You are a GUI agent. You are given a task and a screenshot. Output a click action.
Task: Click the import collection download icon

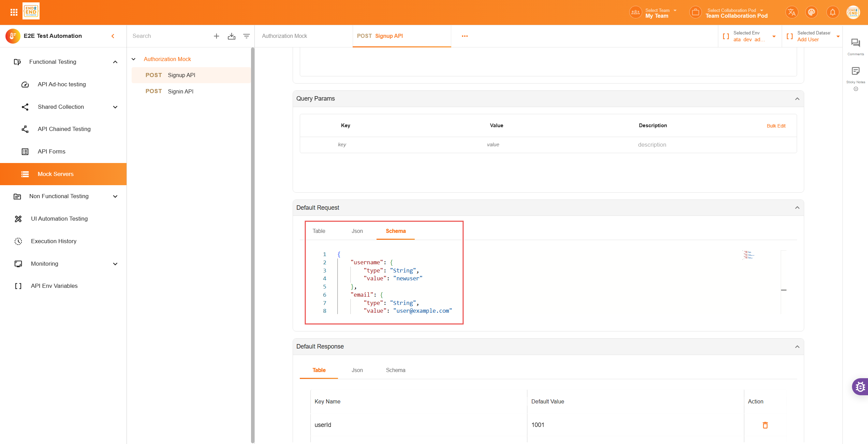pyautogui.click(x=232, y=36)
